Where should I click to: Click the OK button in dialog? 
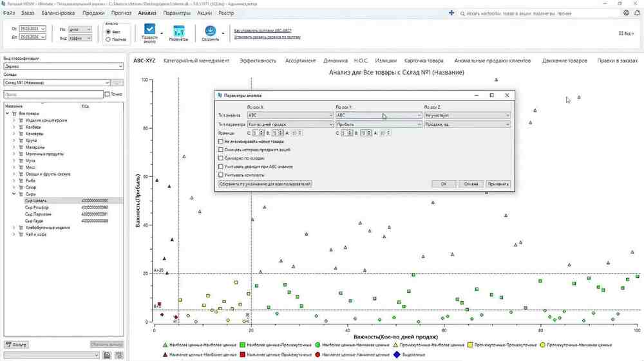(x=444, y=184)
